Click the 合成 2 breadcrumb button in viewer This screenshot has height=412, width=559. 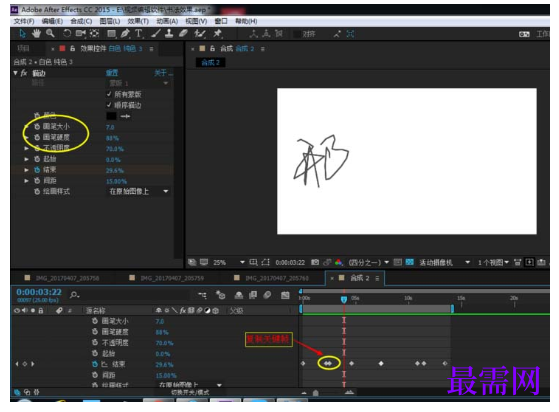tap(210, 63)
